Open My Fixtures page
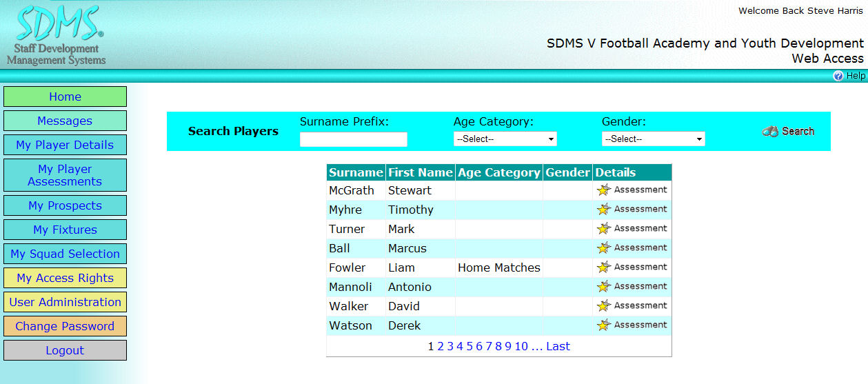Image resolution: width=868 pixels, height=384 pixels. tap(65, 230)
